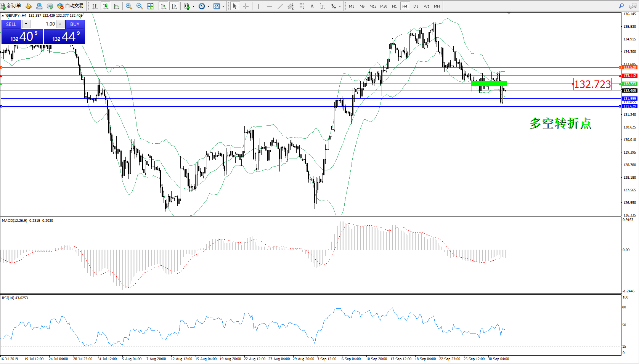Toggle the 自动交易 auto trading button
The height and width of the screenshot is (364, 639).
pyautogui.click(x=71, y=6)
